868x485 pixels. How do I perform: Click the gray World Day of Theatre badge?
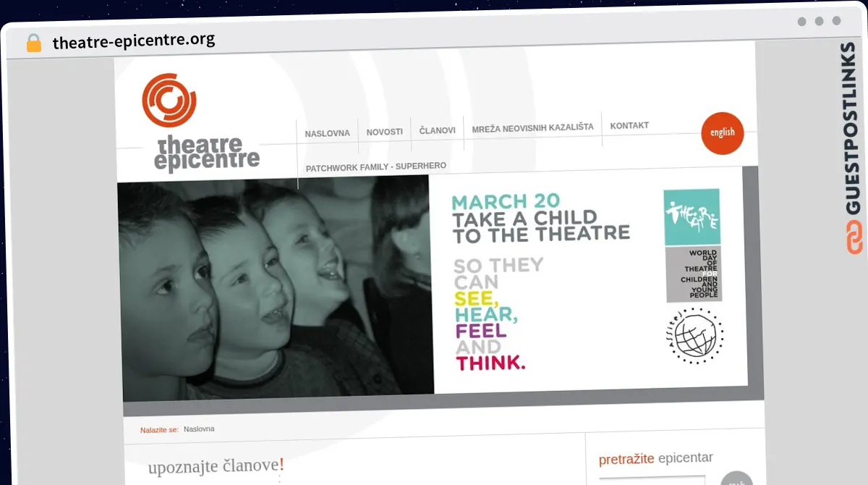(x=693, y=274)
